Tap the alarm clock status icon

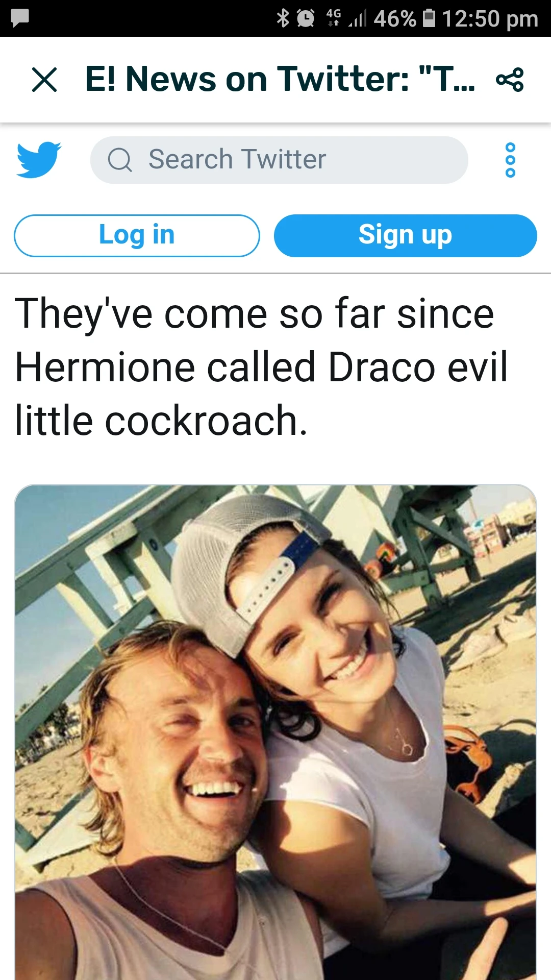[306, 18]
